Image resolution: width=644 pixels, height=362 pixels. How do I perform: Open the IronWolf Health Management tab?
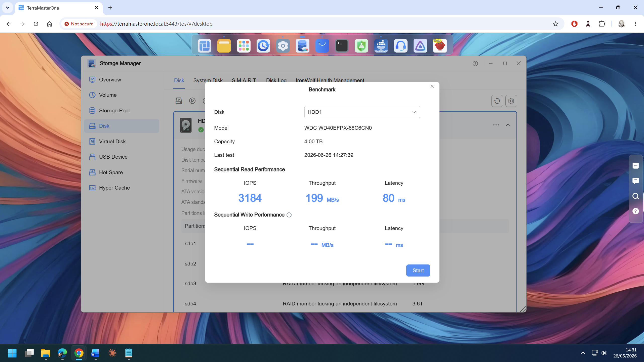click(330, 80)
